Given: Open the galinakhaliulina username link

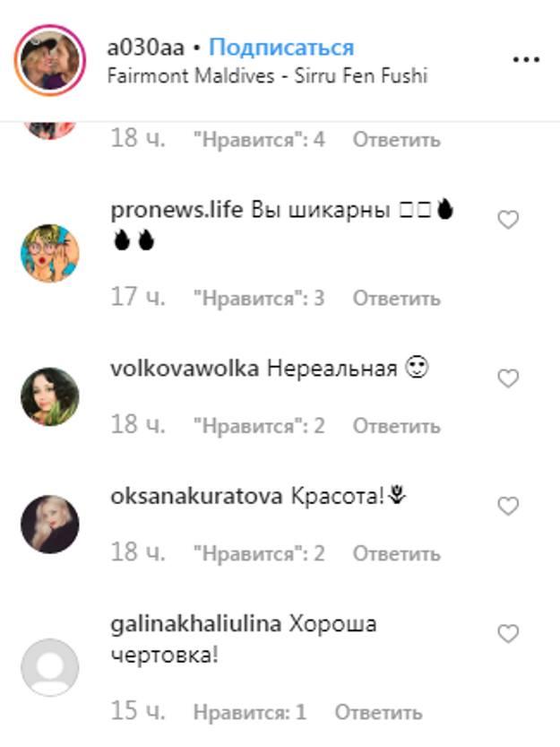Looking at the screenshot, I should click(195, 624).
